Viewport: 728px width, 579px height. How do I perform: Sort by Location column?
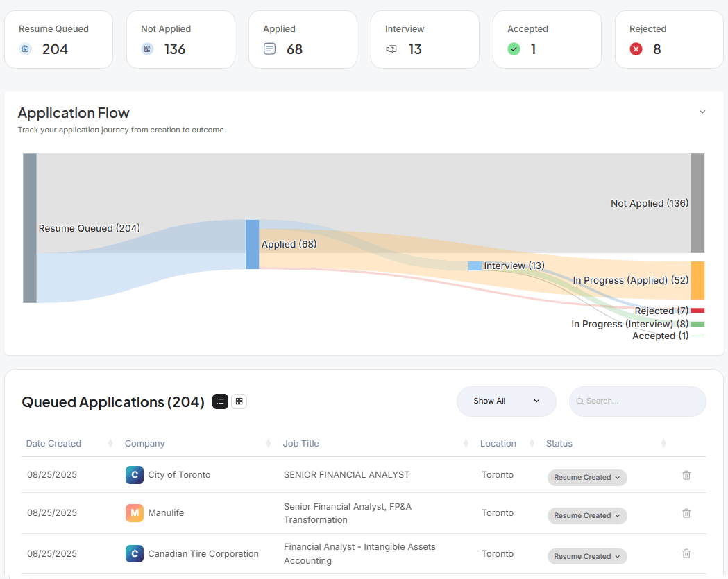[x=498, y=444]
